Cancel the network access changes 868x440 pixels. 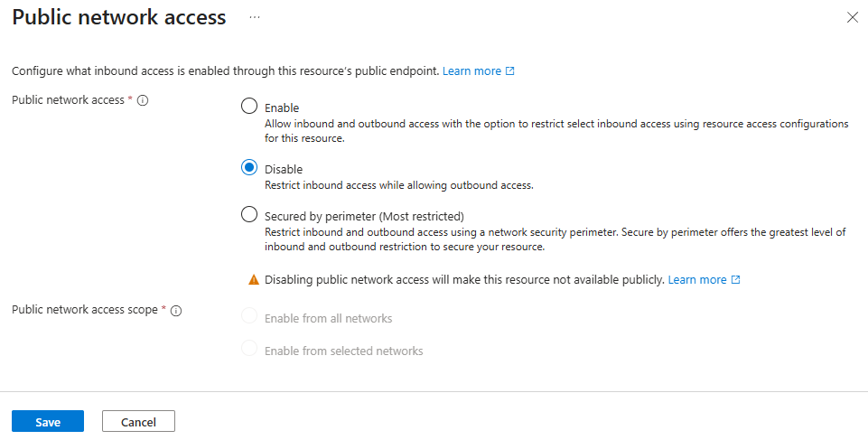point(138,421)
